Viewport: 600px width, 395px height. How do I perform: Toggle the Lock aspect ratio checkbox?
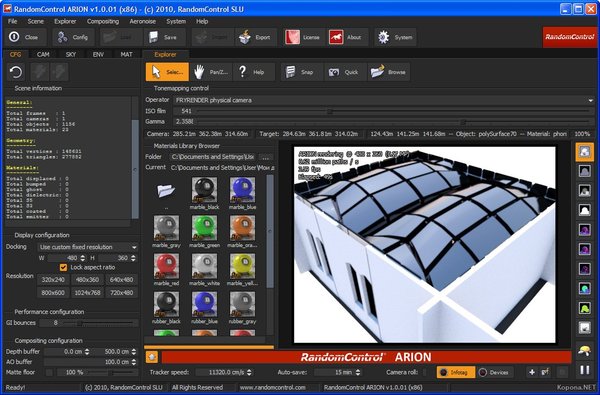(x=64, y=267)
